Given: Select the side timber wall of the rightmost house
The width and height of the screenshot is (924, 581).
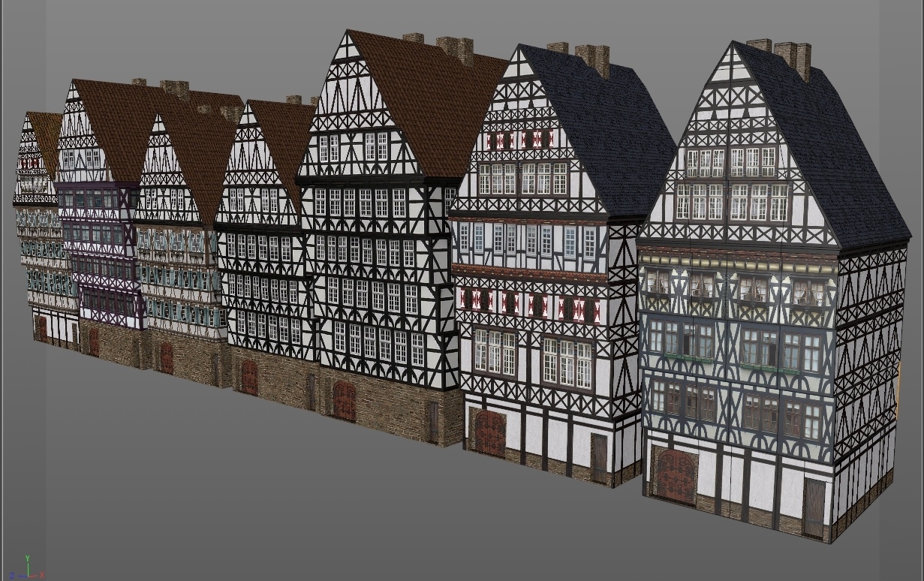Looking at the screenshot, I should pos(869,375).
